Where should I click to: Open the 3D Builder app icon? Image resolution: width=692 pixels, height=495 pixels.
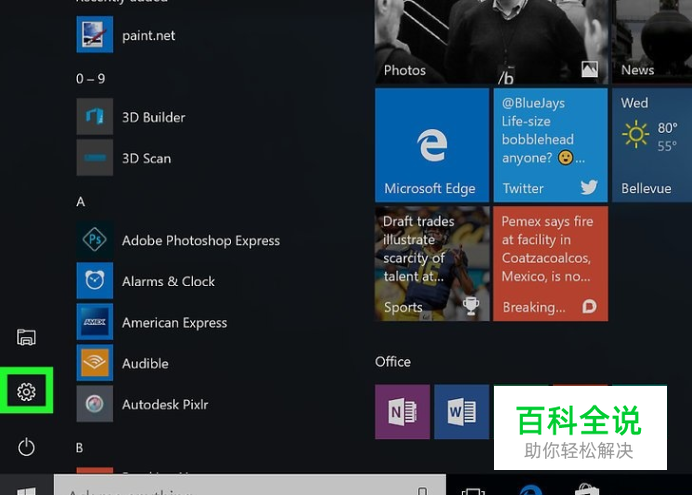(94, 116)
